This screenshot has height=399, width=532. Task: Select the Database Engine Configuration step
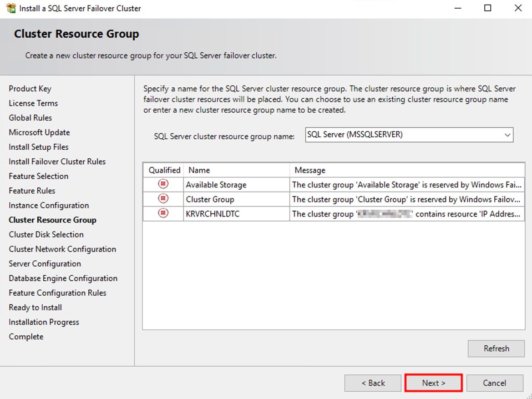63,278
